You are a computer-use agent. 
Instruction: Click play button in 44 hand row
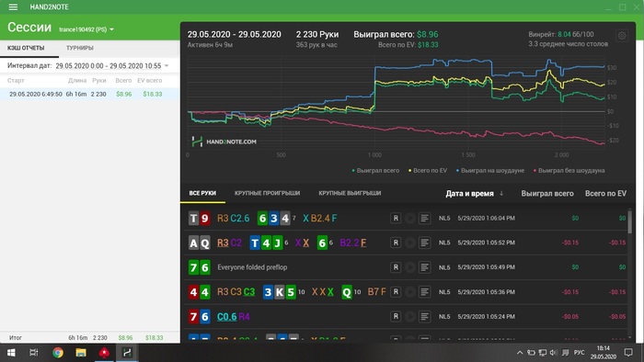pyautogui.click(x=410, y=292)
